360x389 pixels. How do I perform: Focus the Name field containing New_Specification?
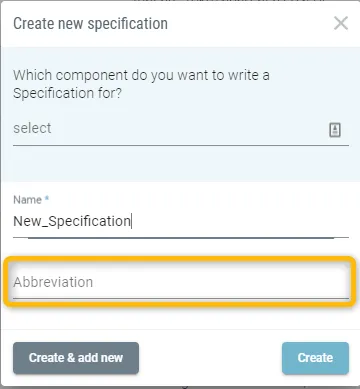click(x=181, y=221)
